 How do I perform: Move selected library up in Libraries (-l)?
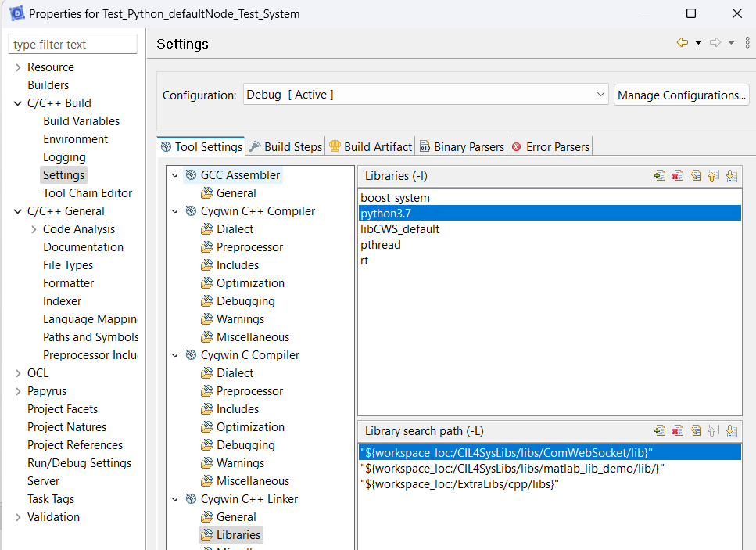714,175
